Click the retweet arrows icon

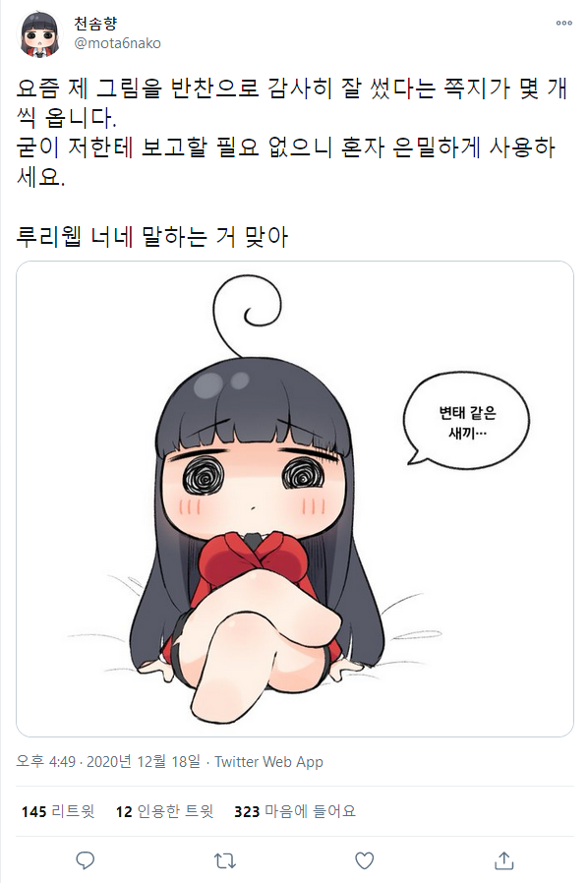(x=225, y=860)
